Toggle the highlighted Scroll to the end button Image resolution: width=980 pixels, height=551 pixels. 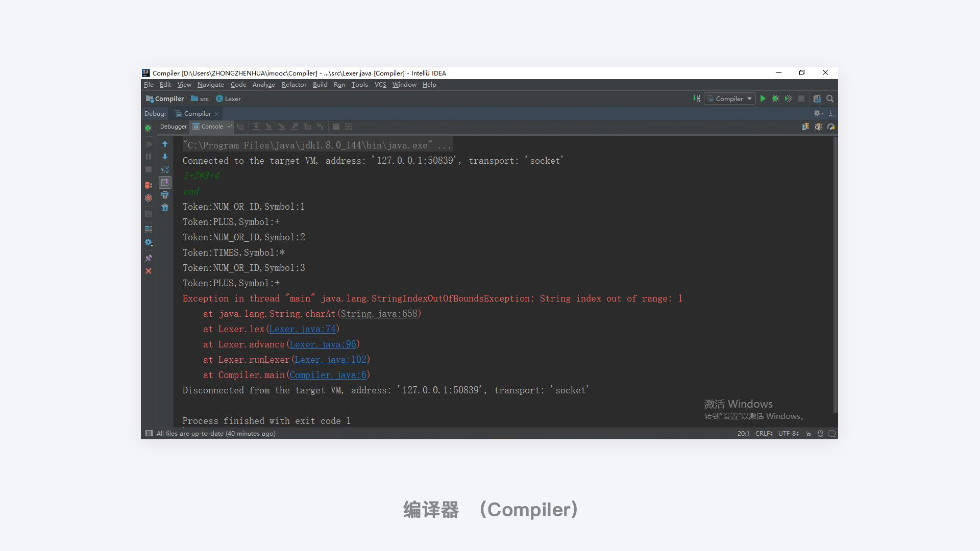[165, 182]
